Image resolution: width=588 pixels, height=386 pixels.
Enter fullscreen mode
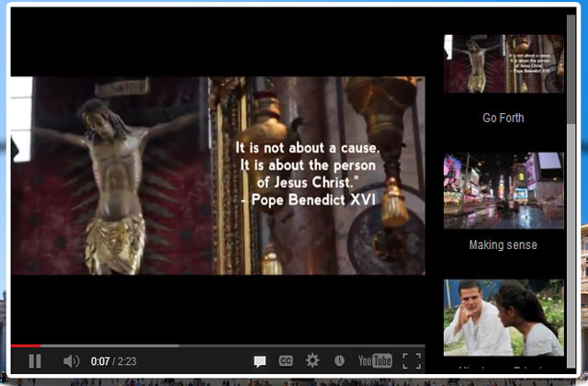pos(412,361)
